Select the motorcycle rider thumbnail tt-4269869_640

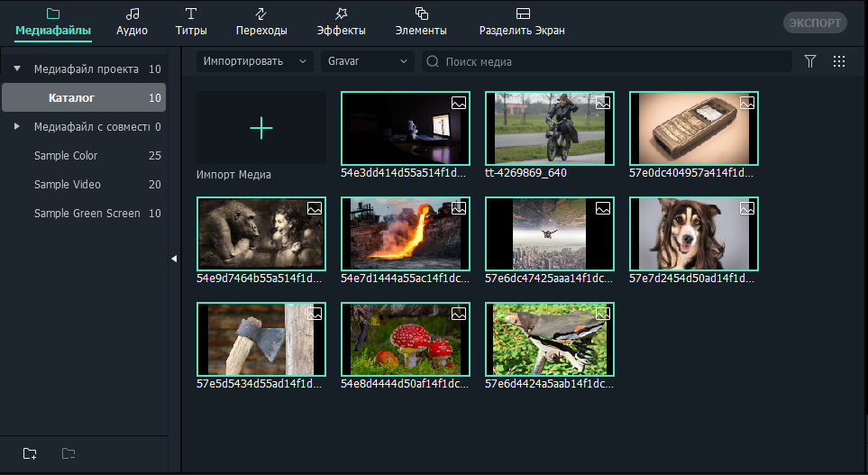[x=550, y=128]
